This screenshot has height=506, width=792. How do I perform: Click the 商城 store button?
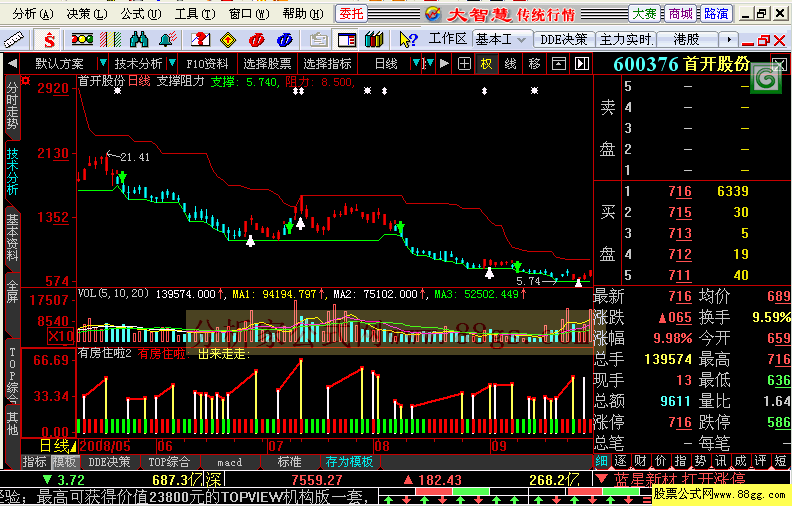coord(680,14)
